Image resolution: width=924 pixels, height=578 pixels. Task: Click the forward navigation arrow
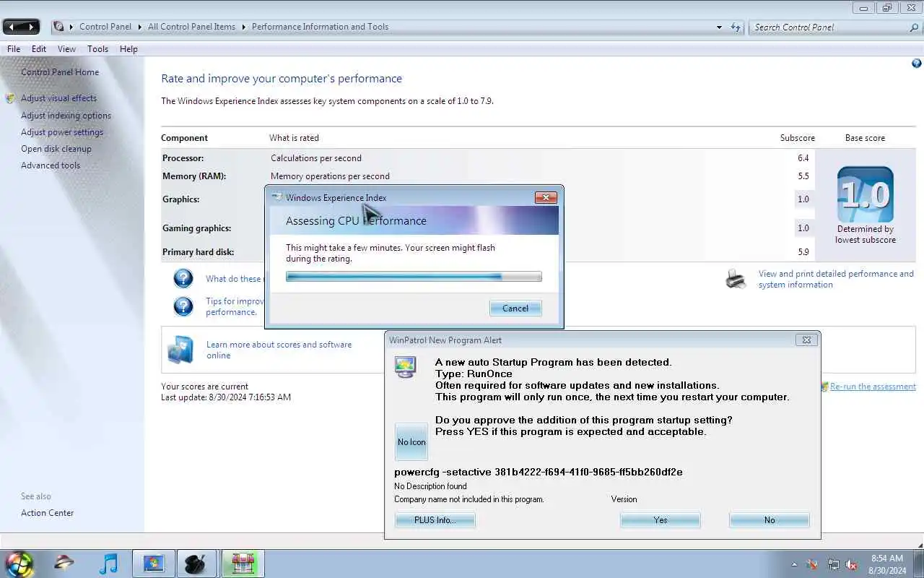tap(30, 27)
